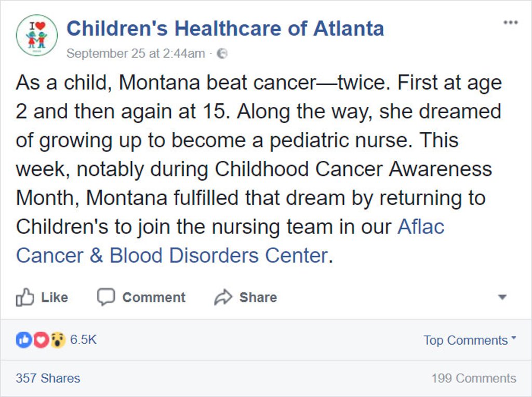Expand the small arrow dropdown beside Share
This screenshot has height=397, width=532.
(x=502, y=297)
